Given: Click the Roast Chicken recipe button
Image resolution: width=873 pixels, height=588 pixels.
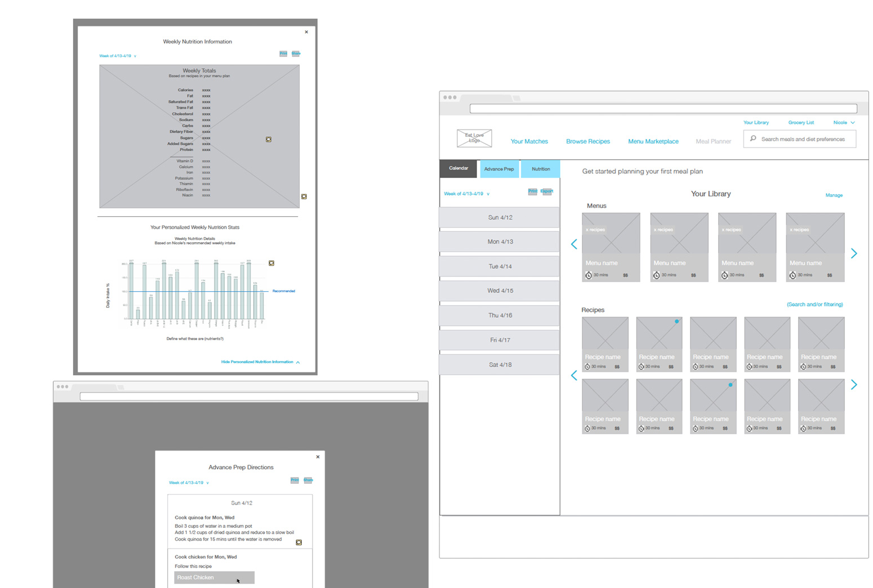Looking at the screenshot, I should [x=214, y=577].
